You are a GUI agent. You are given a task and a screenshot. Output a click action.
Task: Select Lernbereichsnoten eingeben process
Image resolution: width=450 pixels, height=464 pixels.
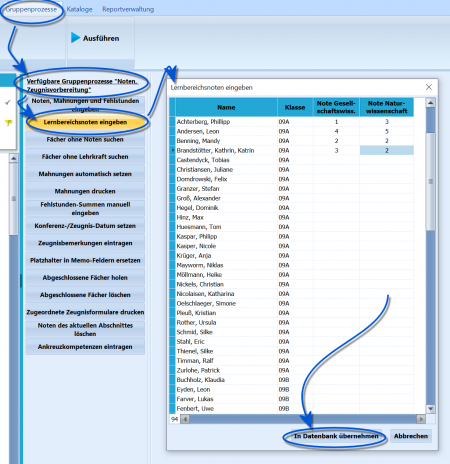coord(85,122)
